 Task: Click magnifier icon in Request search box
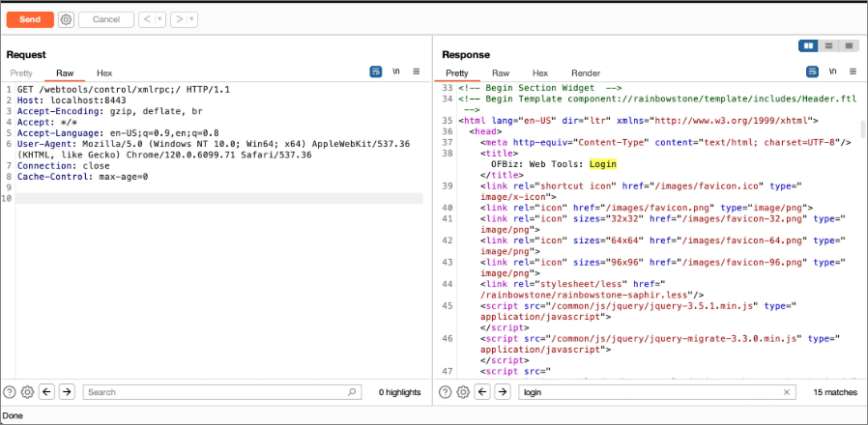coord(352,392)
